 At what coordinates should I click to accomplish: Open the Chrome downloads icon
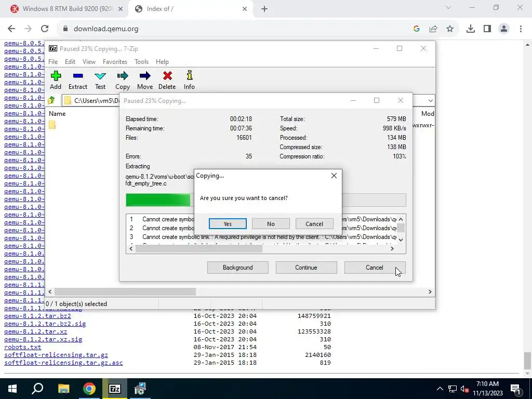pos(470,29)
